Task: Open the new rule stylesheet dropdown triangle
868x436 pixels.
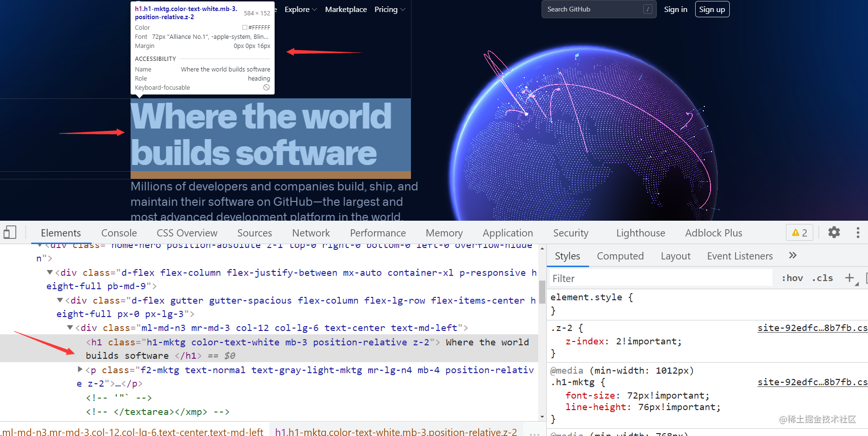Action: [857, 283]
